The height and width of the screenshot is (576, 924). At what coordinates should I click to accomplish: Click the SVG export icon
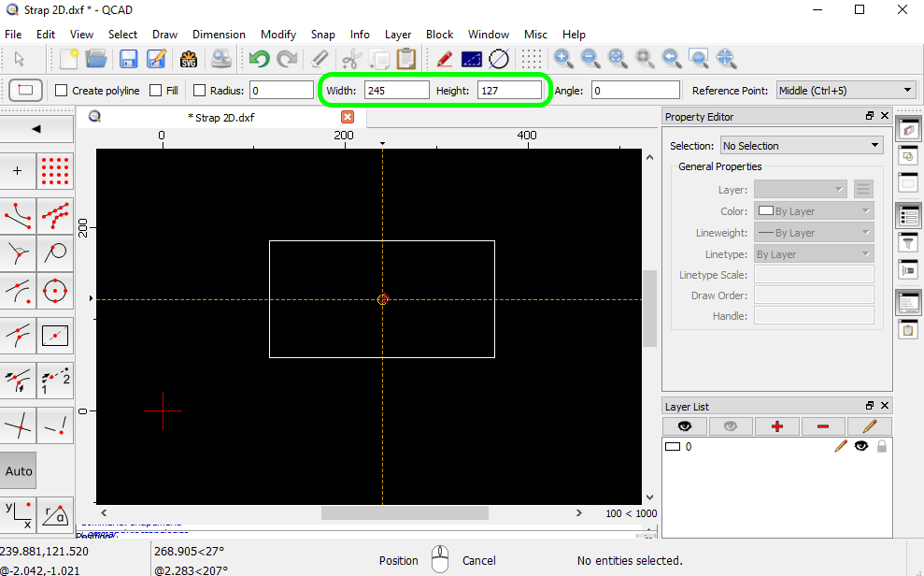189,59
